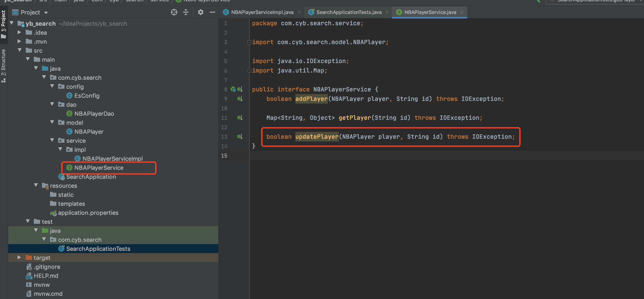Image resolution: width=644 pixels, height=299 pixels.
Task: Collapse the imports fold marker on line 3
Action: (249, 42)
